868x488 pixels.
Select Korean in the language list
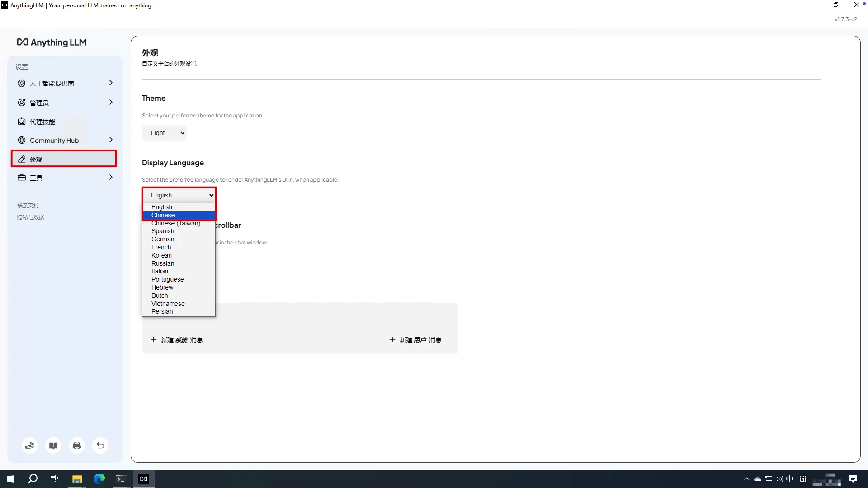click(x=179, y=256)
